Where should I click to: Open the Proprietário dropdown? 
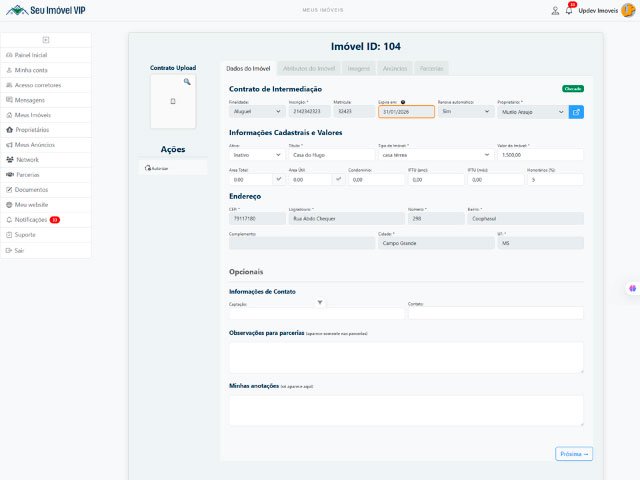[x=532, y=112]
